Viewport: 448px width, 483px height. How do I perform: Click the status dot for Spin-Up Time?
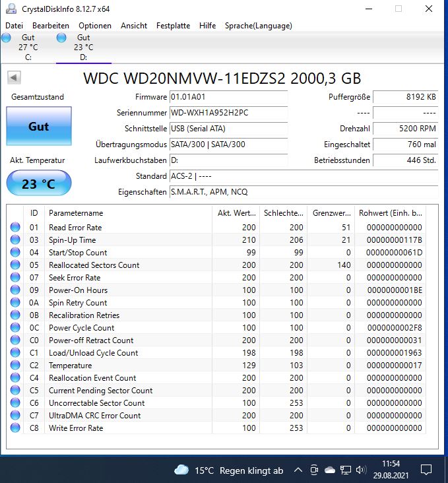15,240
